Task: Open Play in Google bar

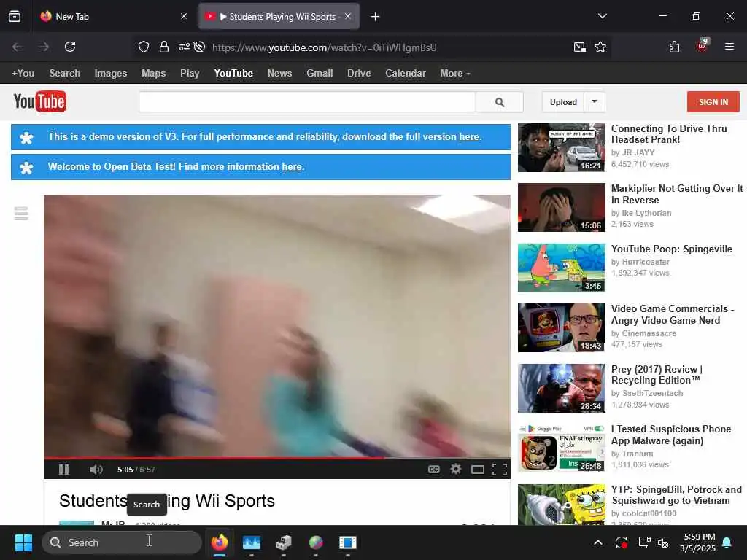Action: (190, 74)
